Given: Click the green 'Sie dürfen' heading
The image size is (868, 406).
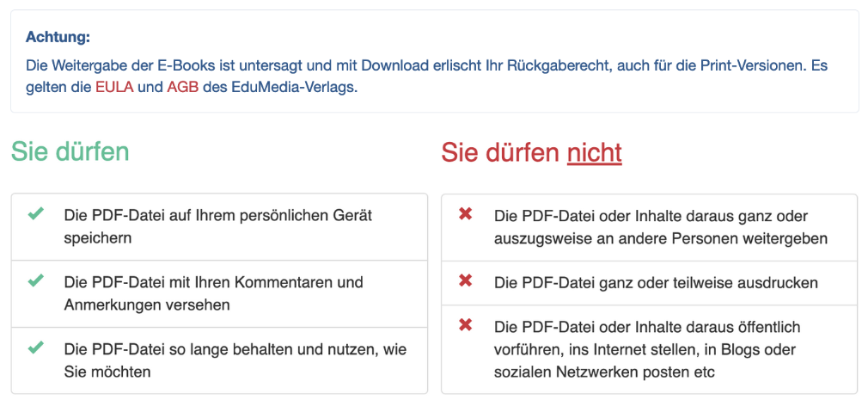Looking at the screenshot, I should pyautogui.click(x=70, y=151).
